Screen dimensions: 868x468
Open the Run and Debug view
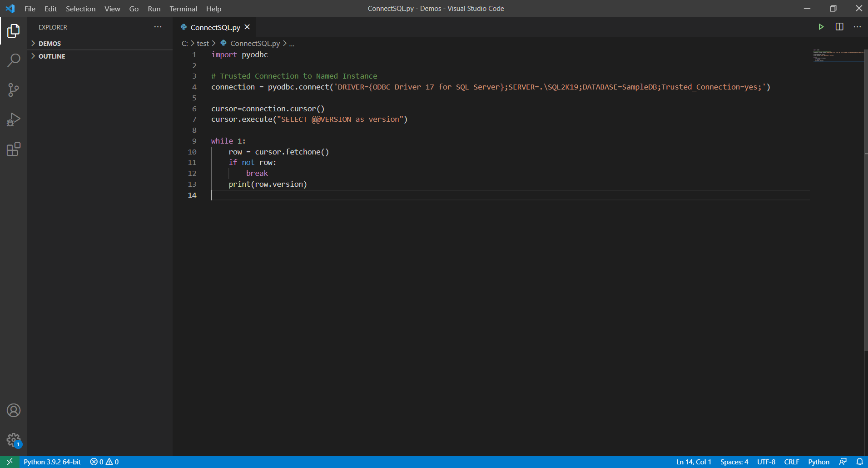(x=14, y=119)
